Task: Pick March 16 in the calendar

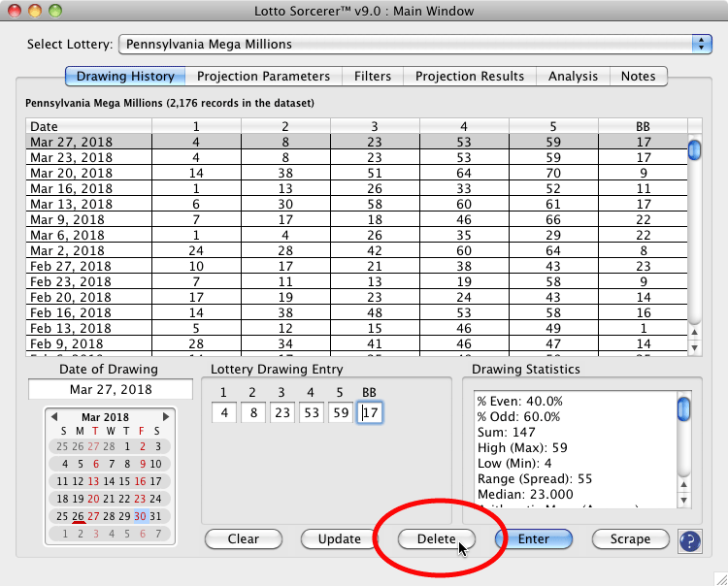Action: coord(140,481)
